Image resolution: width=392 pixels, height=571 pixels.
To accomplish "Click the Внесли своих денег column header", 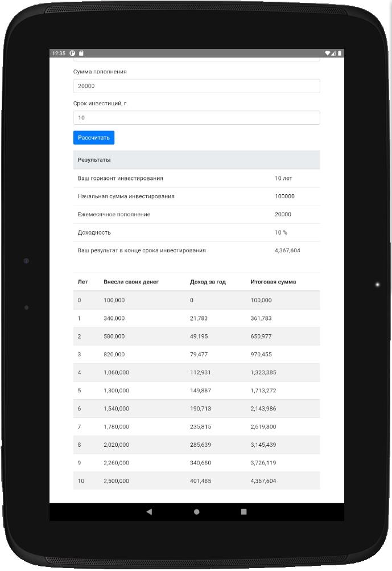I will tap(131, 282).
